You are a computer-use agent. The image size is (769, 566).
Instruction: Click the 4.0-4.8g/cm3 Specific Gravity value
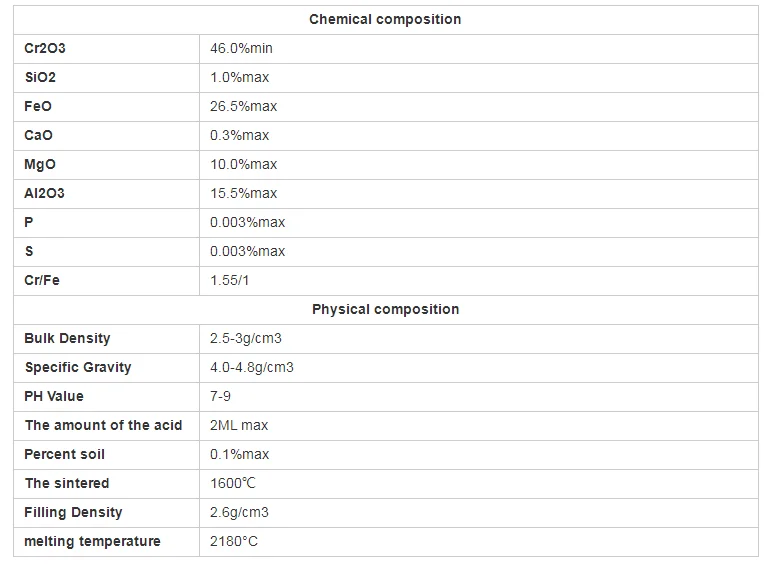251,367
